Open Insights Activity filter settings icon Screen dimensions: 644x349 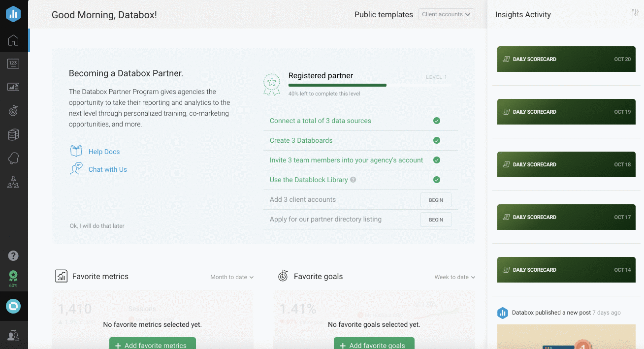pos(635,13)
